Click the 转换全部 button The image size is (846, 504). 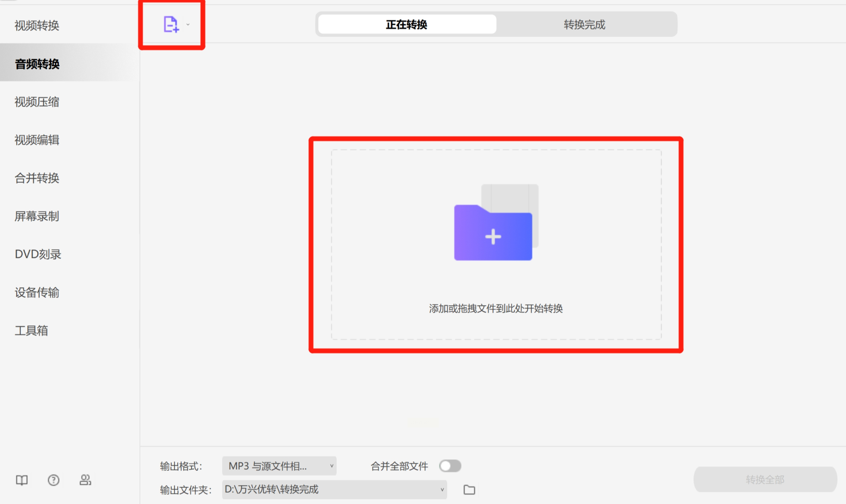[765, 479]
